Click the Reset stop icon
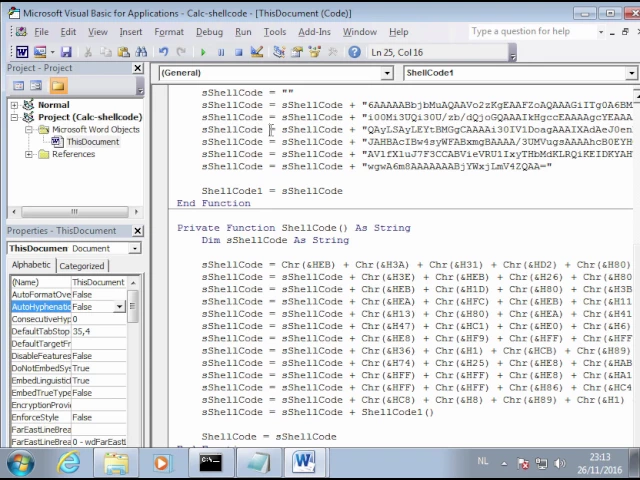640x480 pixels. (239, 53)
